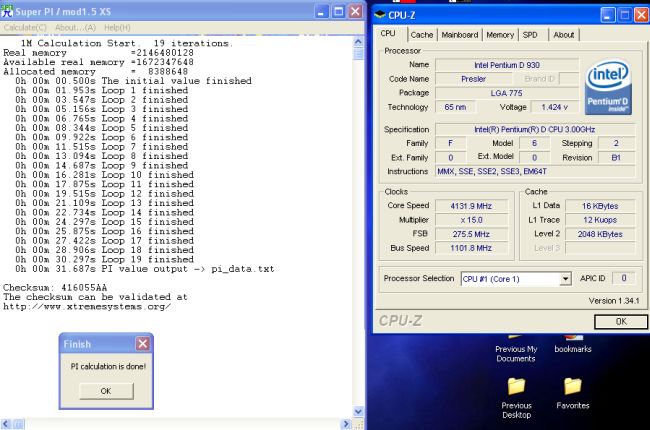Select the Previous My Documents desktop icon

coord(516,349)
